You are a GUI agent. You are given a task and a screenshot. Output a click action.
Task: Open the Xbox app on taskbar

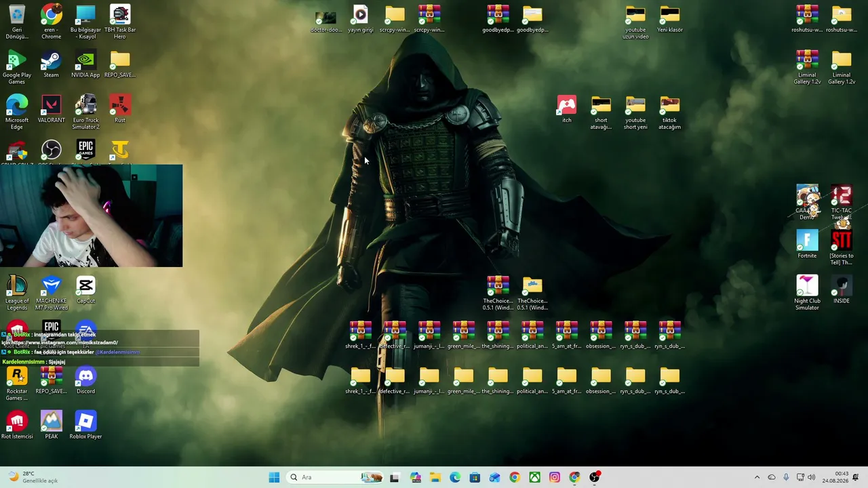(x=535, y=477)
